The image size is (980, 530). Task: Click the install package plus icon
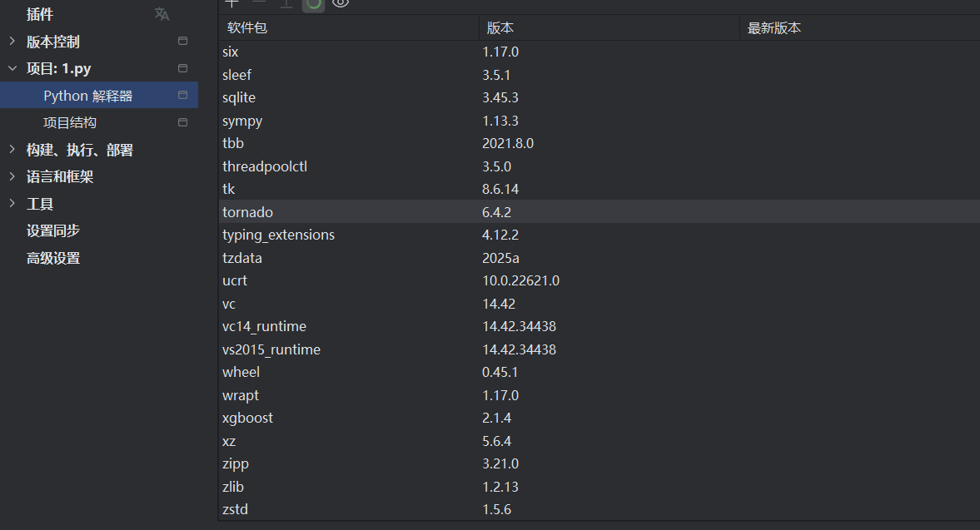click(231, 4)
